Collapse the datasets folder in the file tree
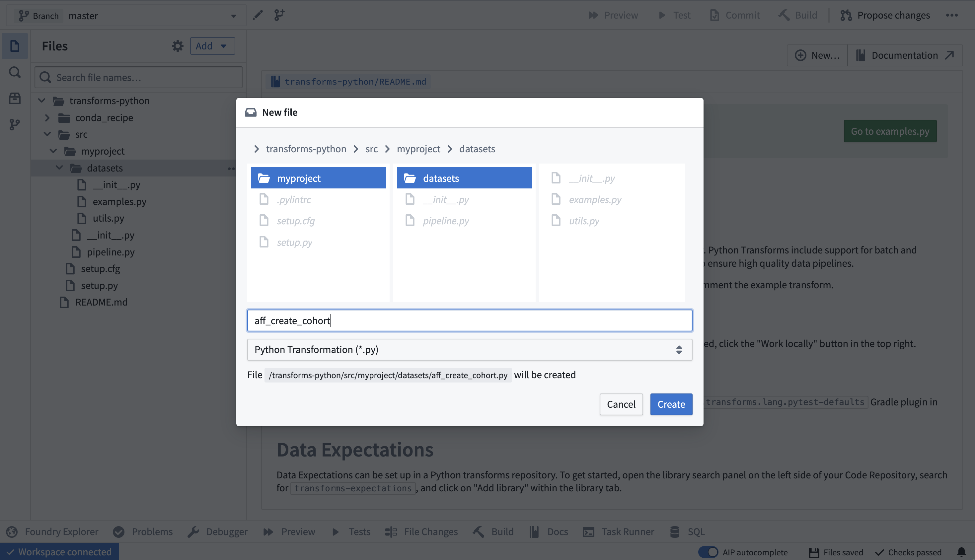 pos(59,168)
